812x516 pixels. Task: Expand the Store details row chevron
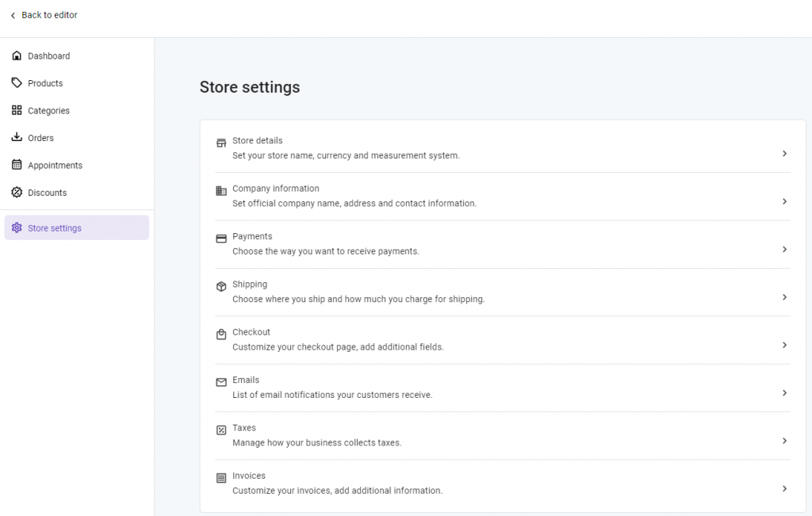[784, 153]
